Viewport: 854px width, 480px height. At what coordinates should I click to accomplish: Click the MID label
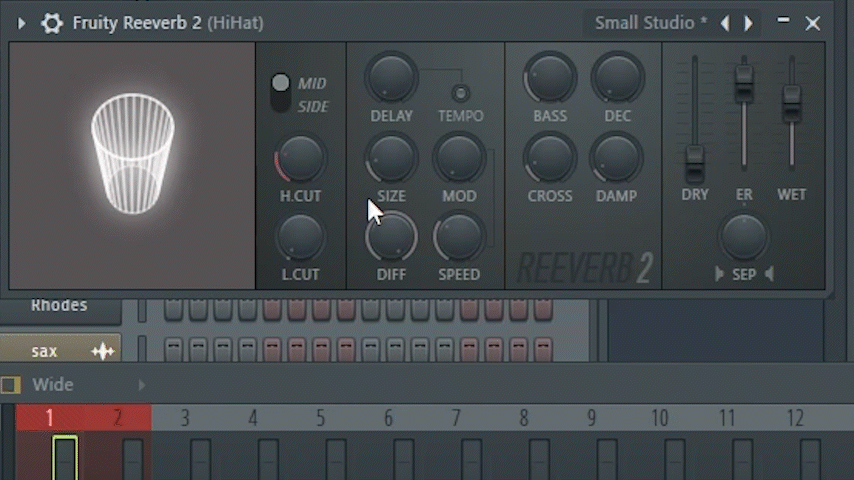[x=312, y=83]
